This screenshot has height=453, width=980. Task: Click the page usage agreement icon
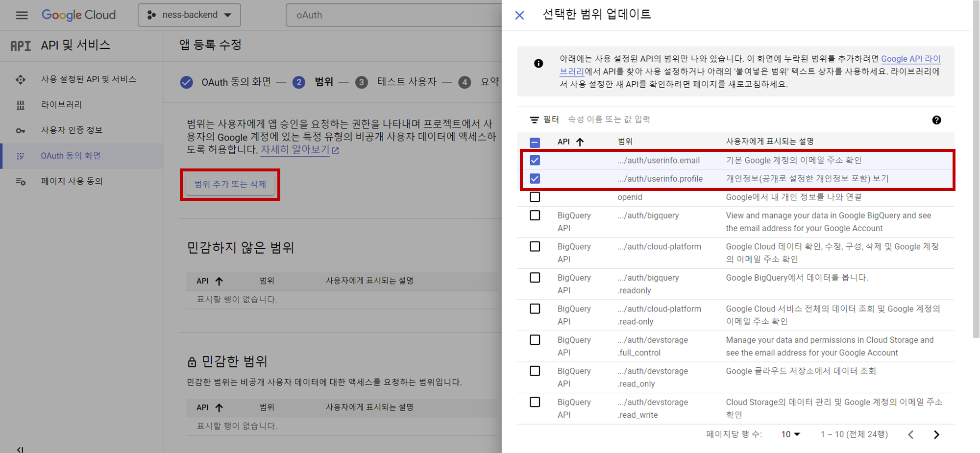point(21,181)
